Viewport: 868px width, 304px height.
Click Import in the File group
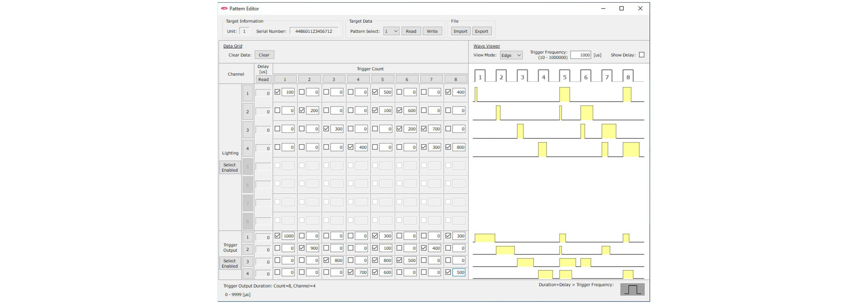(x=460, y=31)
